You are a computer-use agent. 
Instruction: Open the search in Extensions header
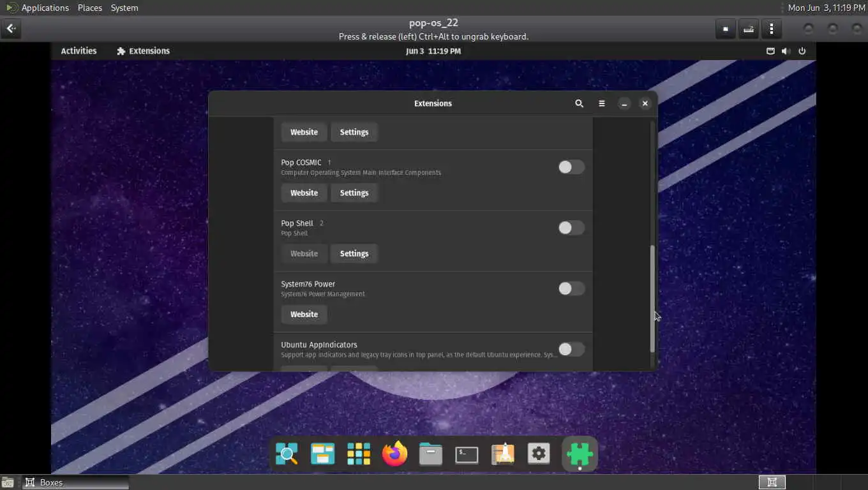[579, 103]
